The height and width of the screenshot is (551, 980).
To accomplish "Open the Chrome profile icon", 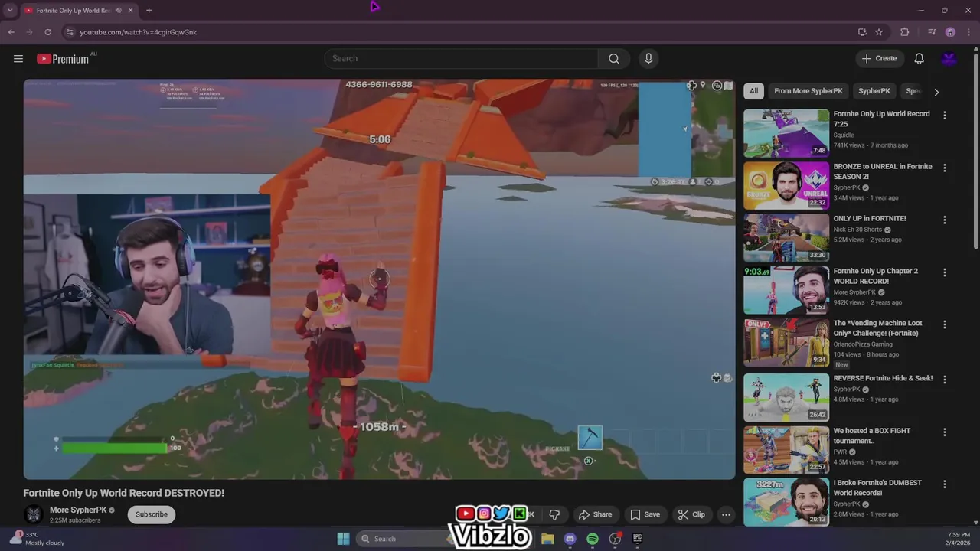I will [950, 32].
